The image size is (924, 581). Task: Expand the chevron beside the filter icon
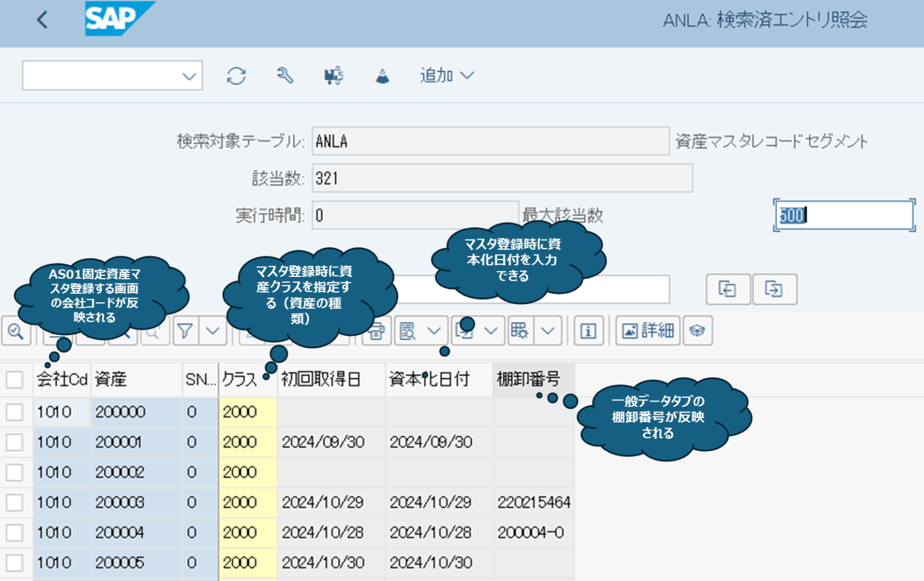[212, 331]
